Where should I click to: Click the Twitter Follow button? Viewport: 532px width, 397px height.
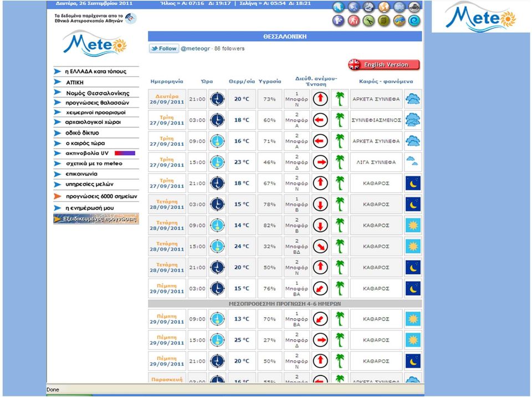click(x=164, y=49)
